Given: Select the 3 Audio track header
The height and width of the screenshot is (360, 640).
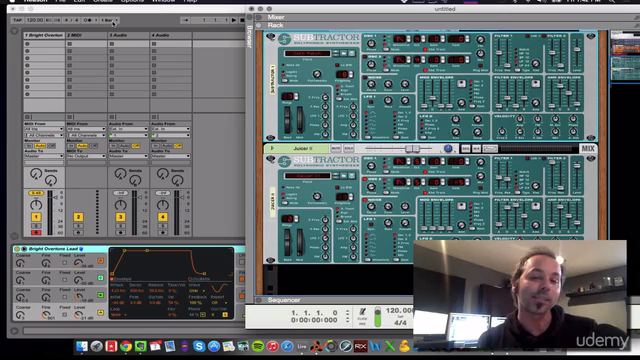Looking at the screenshot, I should point(128,36).
